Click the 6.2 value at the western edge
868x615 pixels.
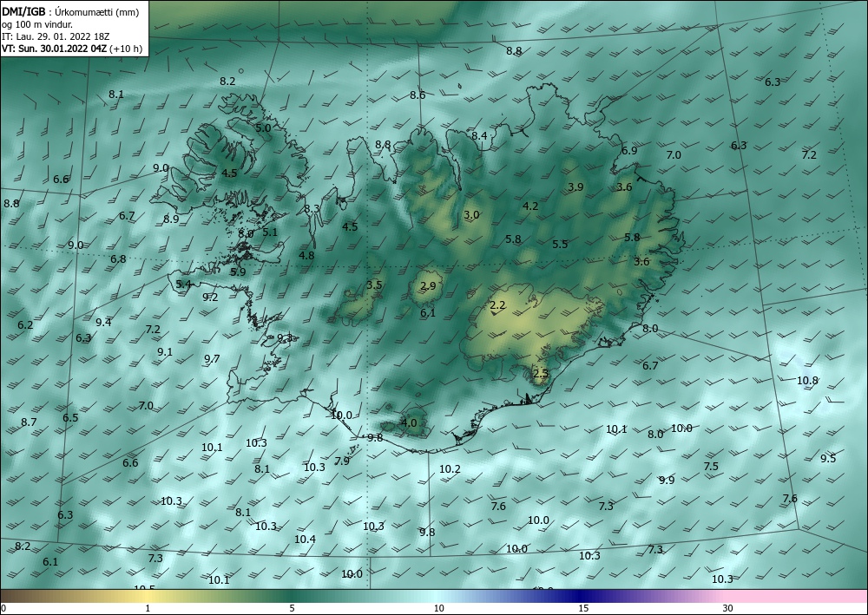(x=25, y=324)
